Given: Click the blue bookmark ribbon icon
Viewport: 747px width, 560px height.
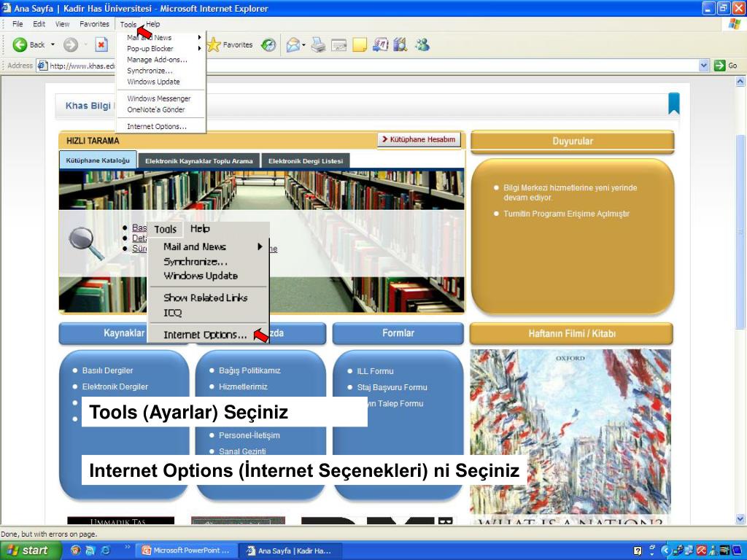Looking at the screenshot, I should click(673, 104).
